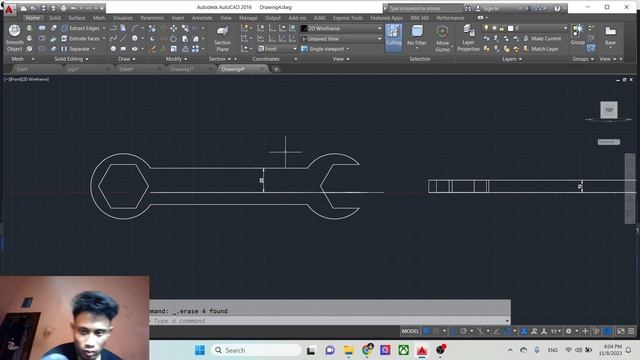The width and height of the screenshot is (640, 360).
Task: Toggle grid display in status bar
Action: pyautogui.click(x=427, y=331)
